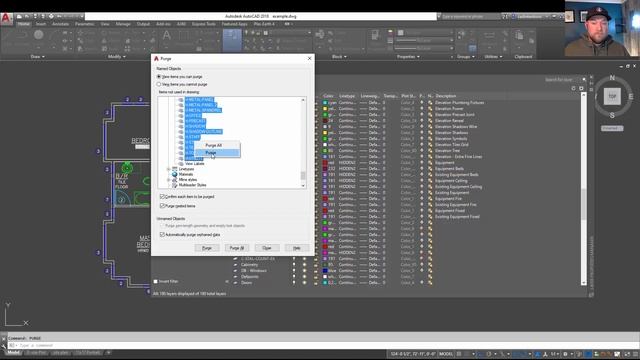640x360 pixels.
Task: Click the Customization icon on status bar
Action: coord(635,354)
